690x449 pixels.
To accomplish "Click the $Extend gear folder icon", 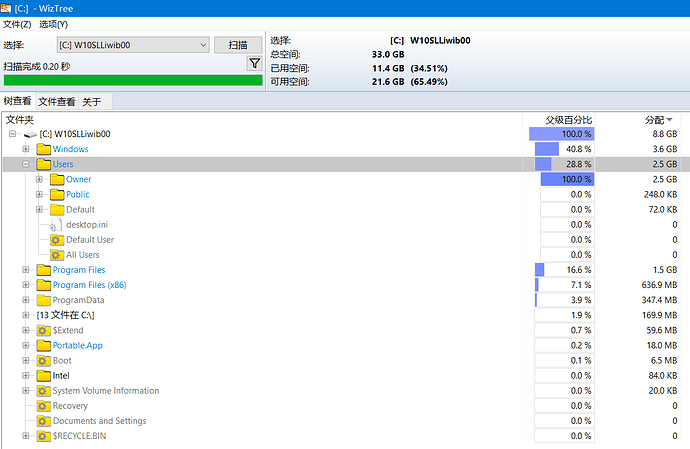I will [x=44, y=330].
